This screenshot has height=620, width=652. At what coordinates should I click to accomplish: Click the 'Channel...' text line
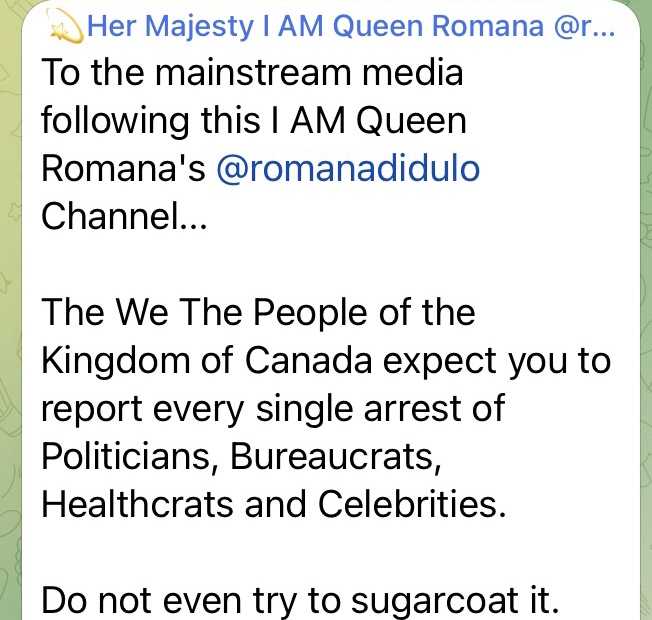pos(123,216)
